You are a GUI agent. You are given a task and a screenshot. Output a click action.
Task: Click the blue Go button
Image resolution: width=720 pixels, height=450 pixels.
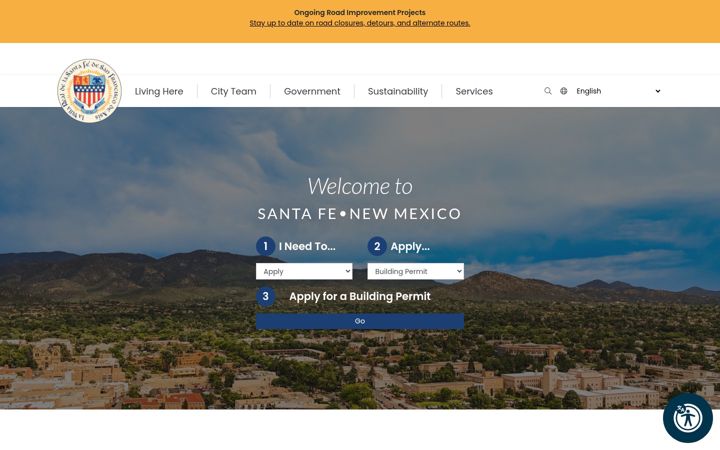point(360,321)
